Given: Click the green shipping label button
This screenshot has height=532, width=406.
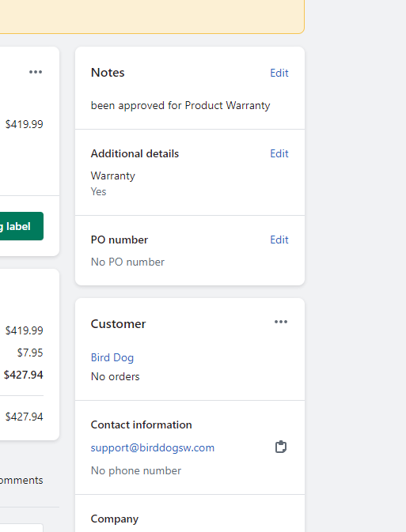Looking at the screenshot, I should point(21,226).
